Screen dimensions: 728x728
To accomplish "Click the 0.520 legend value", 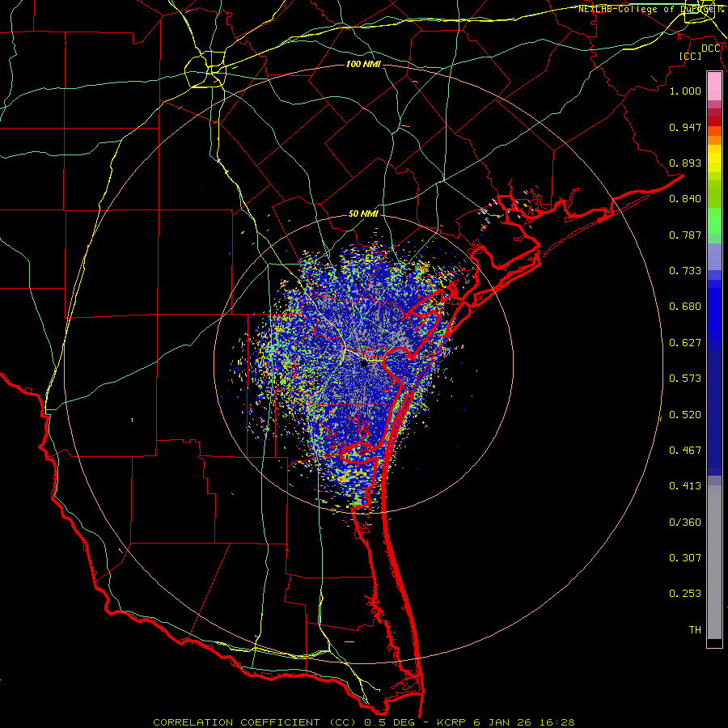I will click(685, 415).
